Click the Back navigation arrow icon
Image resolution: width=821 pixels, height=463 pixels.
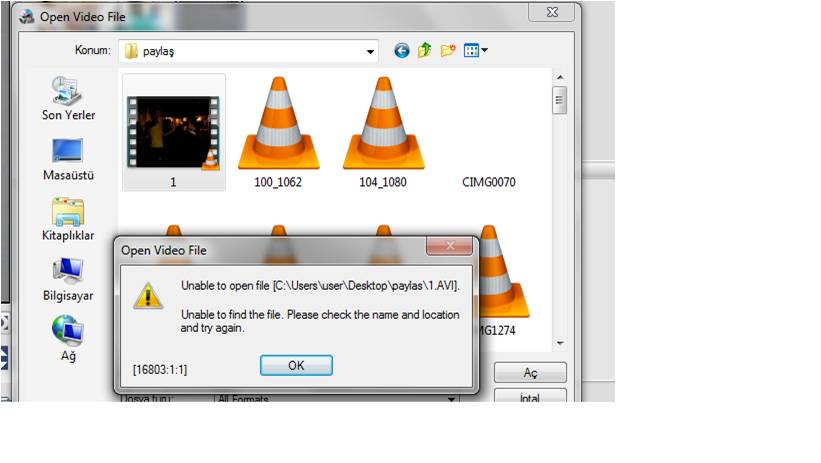402,50
